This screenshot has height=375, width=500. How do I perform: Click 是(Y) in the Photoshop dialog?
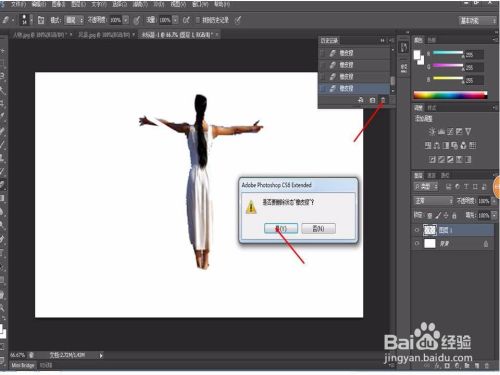[281, 228]
